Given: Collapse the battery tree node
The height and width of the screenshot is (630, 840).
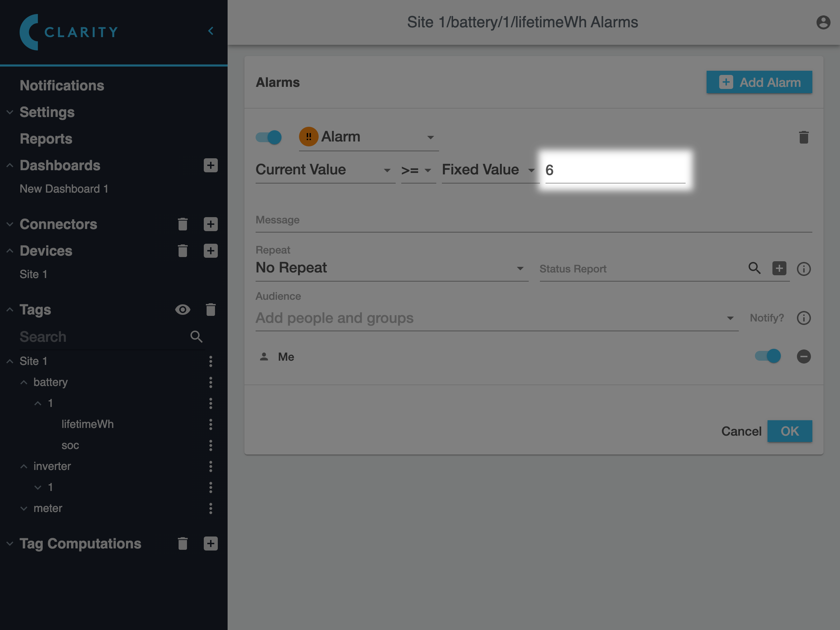Looking at the screenshot, I should 23,382.
